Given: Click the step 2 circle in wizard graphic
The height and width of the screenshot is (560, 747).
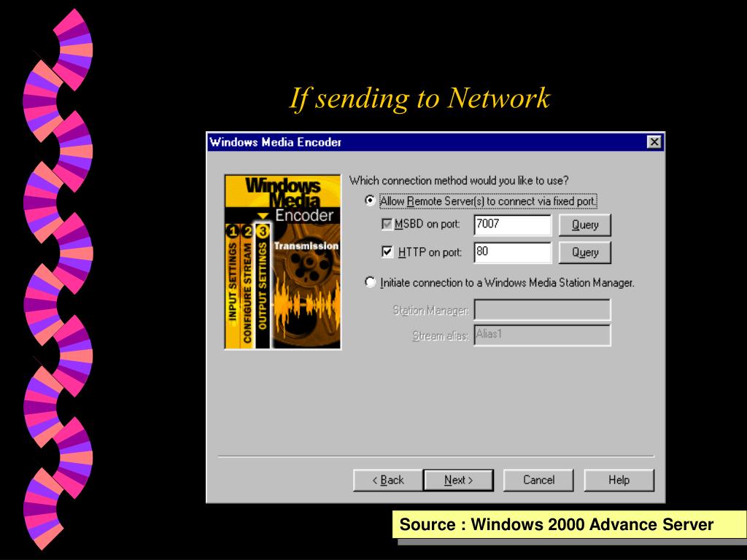Looking at the screenshot, I should point(248,232).
